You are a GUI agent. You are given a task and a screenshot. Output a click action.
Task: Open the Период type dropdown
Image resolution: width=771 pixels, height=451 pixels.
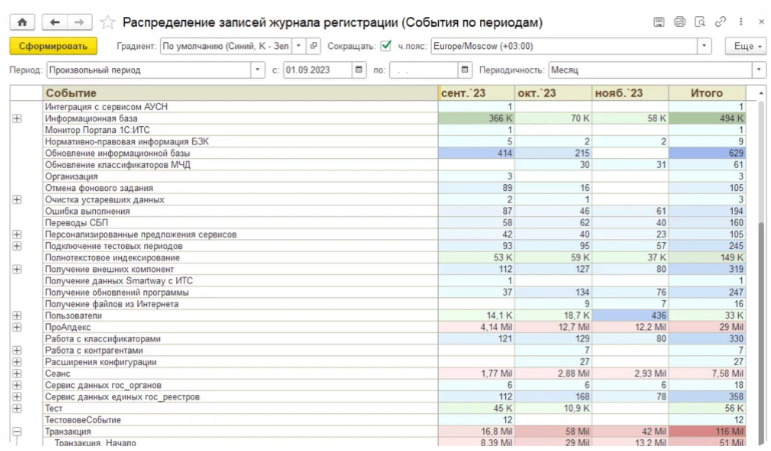coord(257,70)
